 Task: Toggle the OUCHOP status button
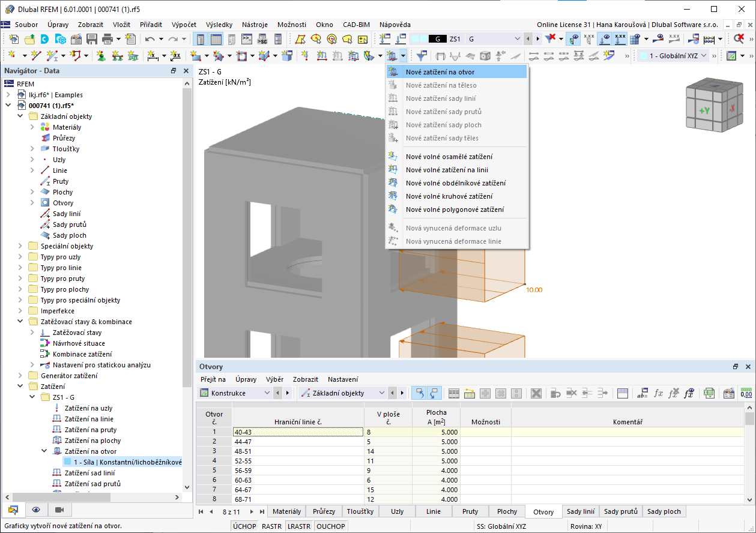[x=331, y=526]
